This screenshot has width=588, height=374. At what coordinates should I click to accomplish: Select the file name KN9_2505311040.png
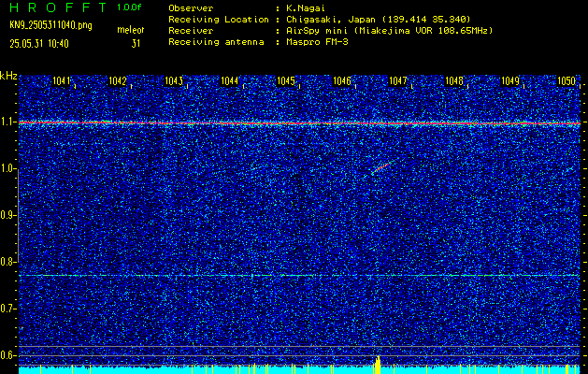coord(50,26)
